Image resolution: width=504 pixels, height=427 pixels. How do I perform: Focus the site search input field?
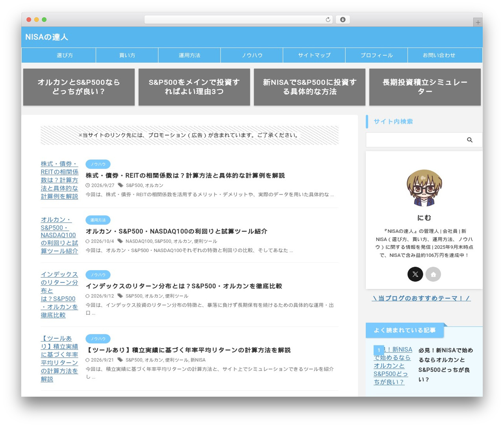(415, 140)
